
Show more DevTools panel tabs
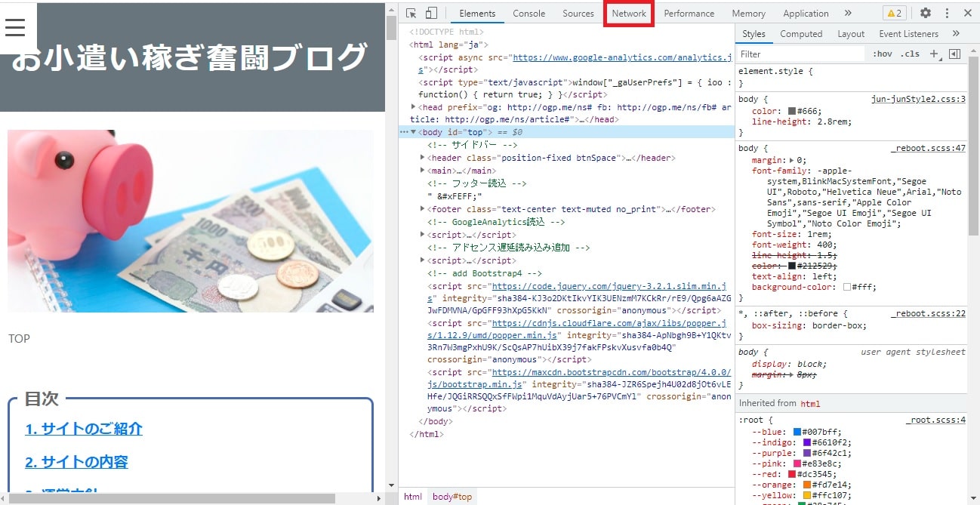[847, 13]
